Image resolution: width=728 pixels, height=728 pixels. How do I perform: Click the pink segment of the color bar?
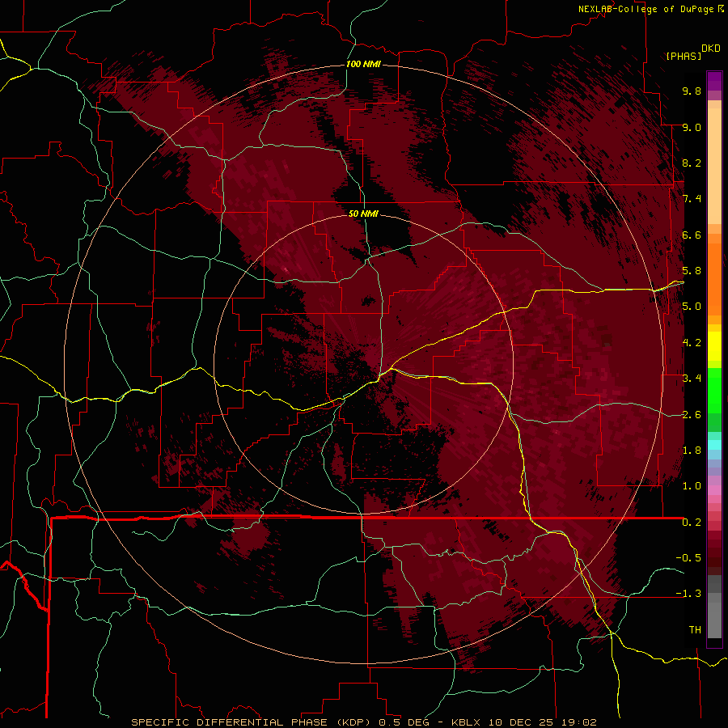coord(714,490)
